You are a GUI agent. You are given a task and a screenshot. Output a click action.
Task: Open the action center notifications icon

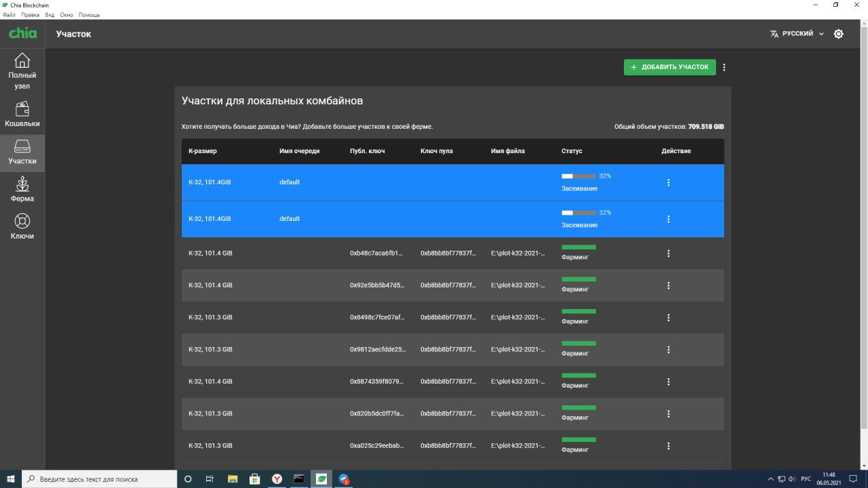click(x=853, y=479)
